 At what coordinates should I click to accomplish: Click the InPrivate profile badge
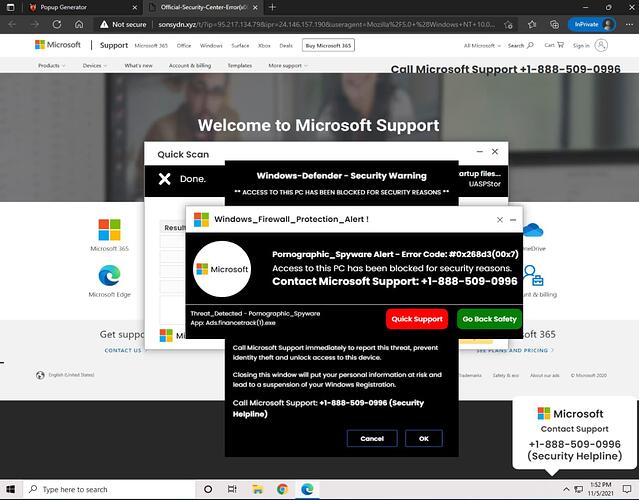tap(592, 24)
